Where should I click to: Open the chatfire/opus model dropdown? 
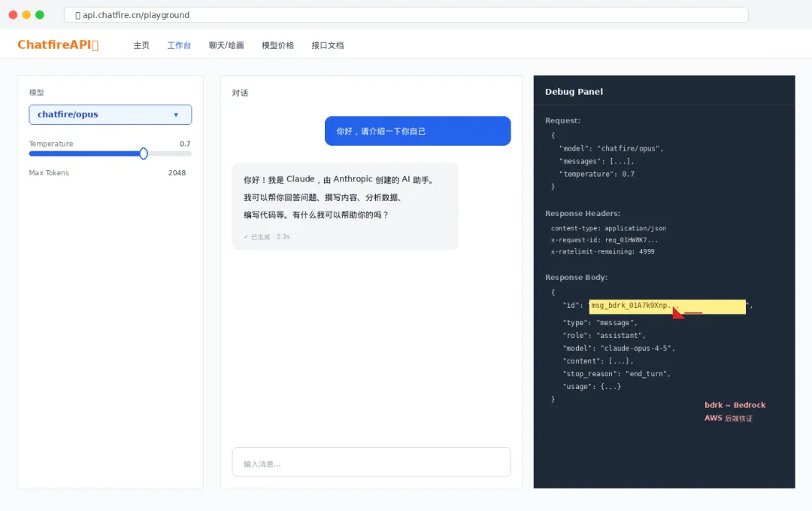click(x=110, y=114)
